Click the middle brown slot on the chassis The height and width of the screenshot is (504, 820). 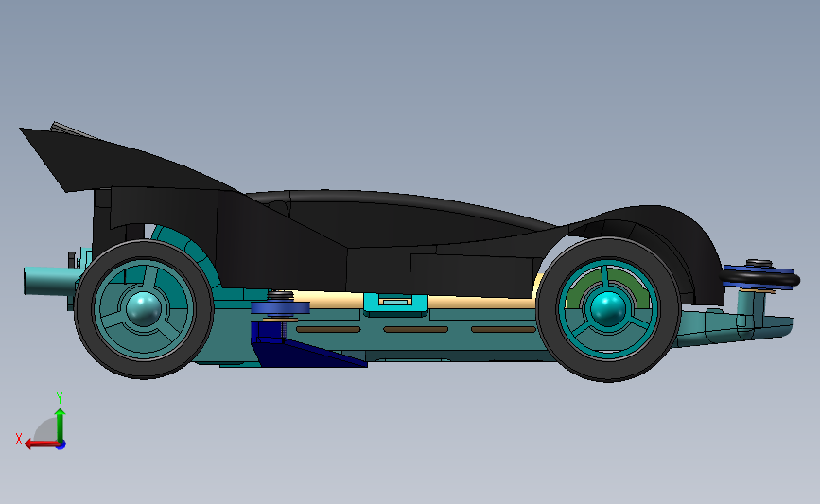tap(416, 329)
